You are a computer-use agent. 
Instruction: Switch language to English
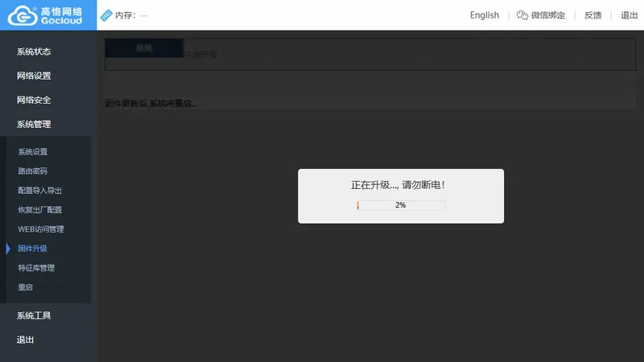coord(485,15)
